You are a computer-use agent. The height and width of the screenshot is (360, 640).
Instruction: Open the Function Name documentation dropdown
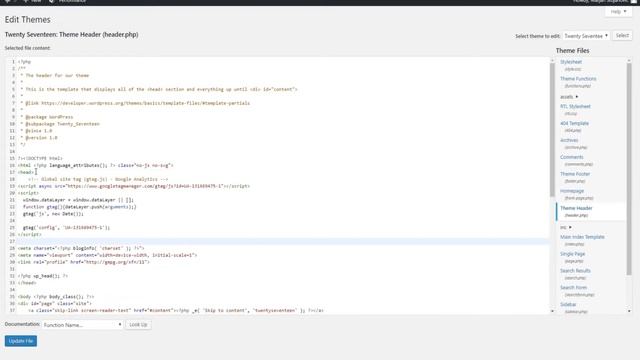point(82,325)
